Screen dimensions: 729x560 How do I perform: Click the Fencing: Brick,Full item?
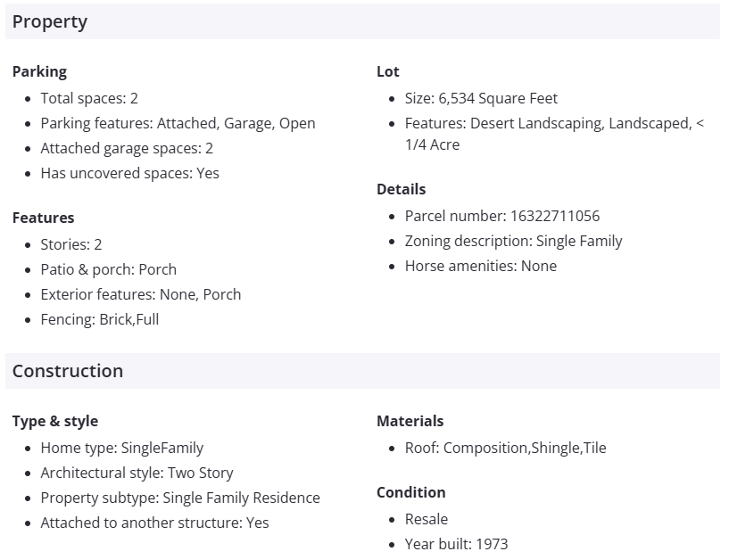100,319
